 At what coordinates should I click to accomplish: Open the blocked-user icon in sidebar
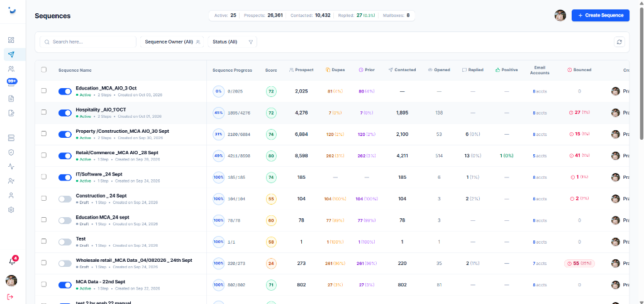(x=11, y=181)
